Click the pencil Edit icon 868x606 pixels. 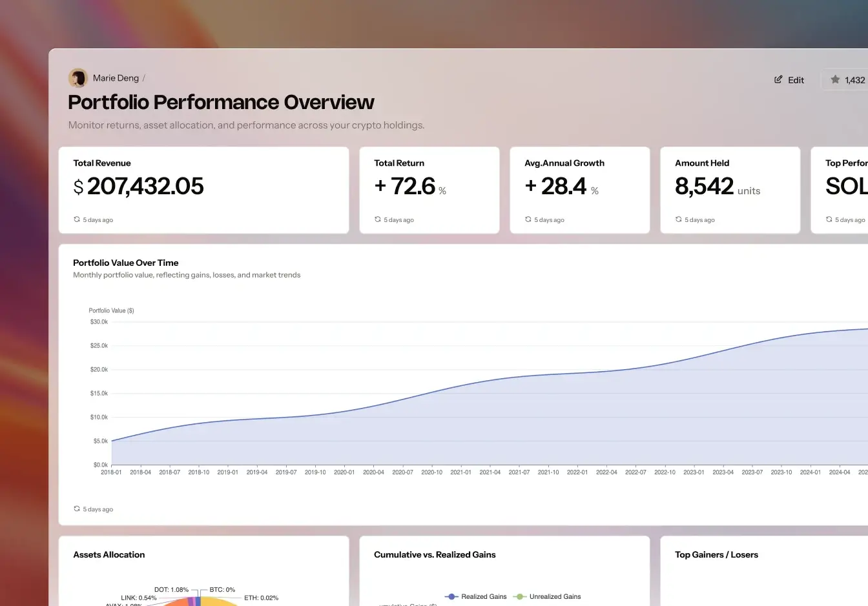click(x=778, y=79)
